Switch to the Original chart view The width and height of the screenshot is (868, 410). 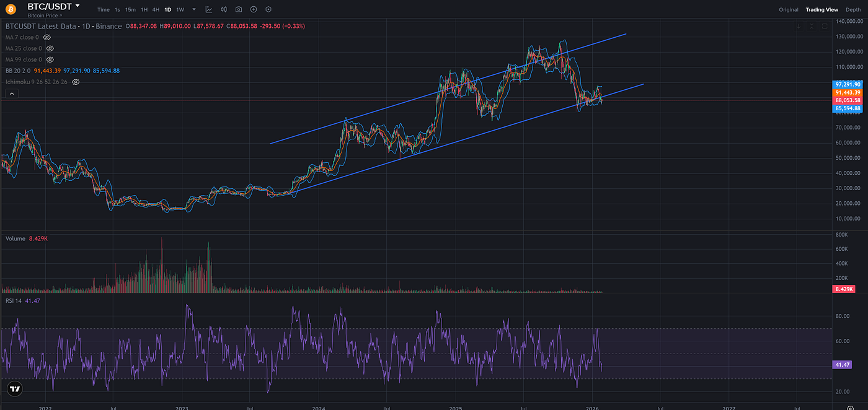pyautogui.click(x=789, y=9)
